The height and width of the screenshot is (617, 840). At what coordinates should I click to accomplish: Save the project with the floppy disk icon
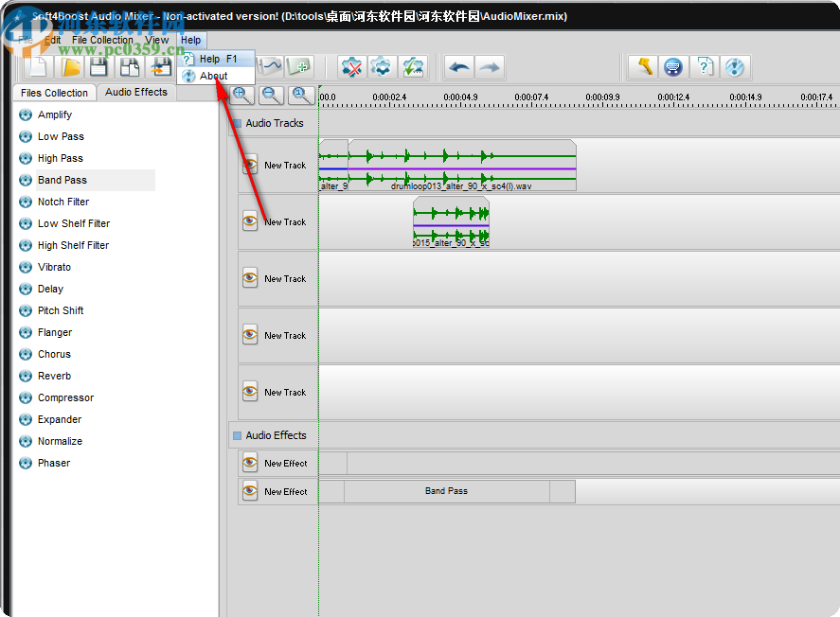coord(99,67)
